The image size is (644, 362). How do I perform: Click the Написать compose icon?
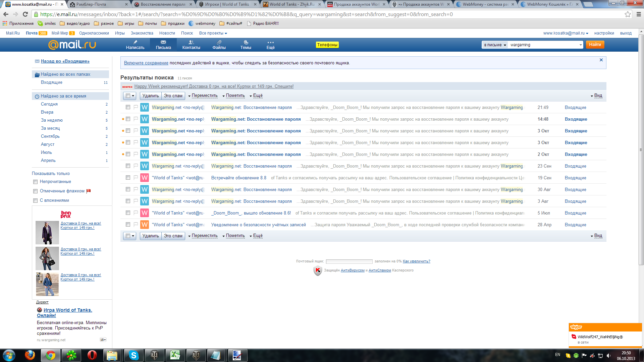coord(135,42)
